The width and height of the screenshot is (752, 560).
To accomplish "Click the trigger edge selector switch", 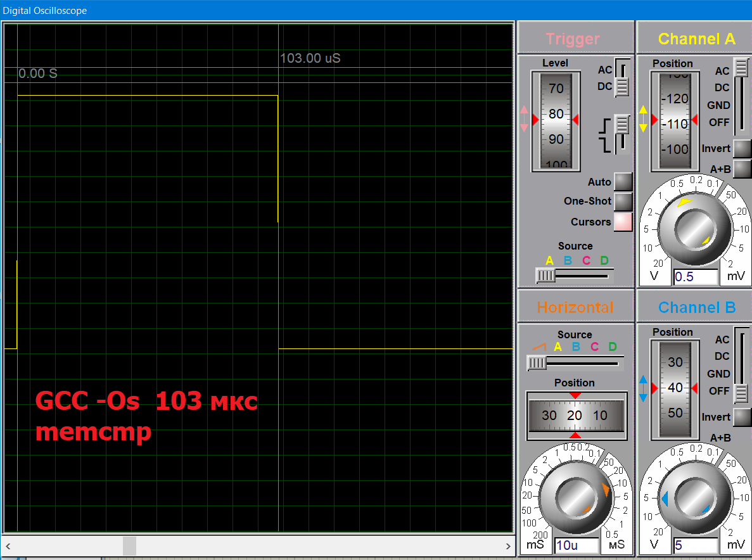I will pos(622,134).
